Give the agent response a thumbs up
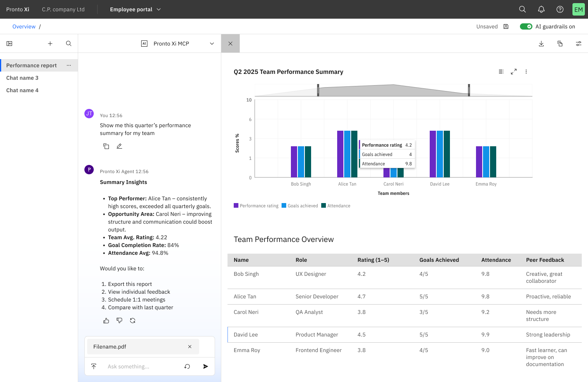This screenshot has height=382, width=588. pos(106,320)
